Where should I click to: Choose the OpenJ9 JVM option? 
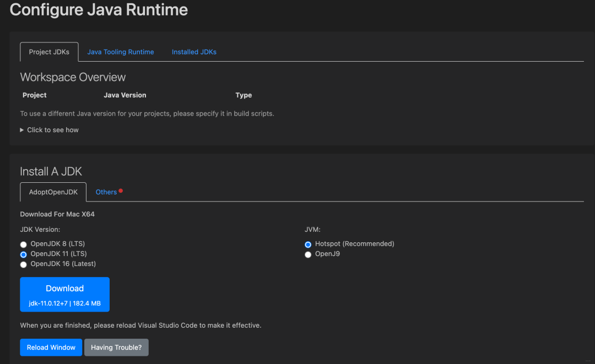point(308,254)
